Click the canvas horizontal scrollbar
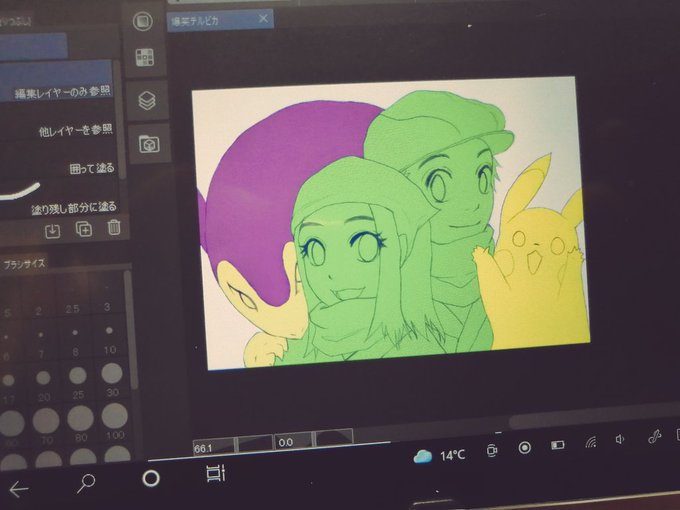 [x=594, y=417]
